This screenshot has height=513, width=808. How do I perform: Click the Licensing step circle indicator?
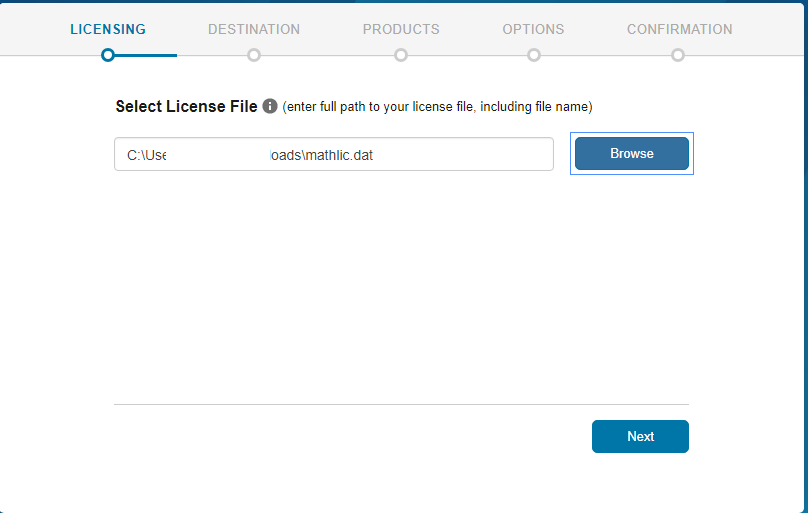[x=108, y=55]
